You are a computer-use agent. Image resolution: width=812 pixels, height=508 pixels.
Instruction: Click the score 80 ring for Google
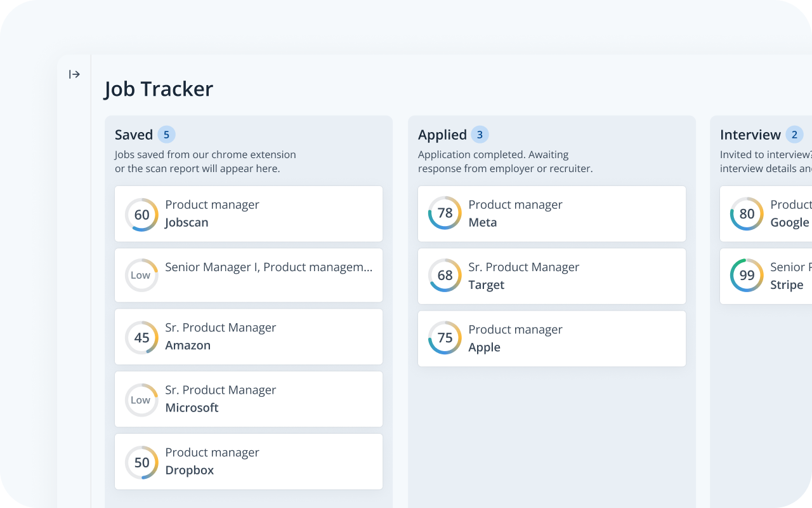click(747, 213)
